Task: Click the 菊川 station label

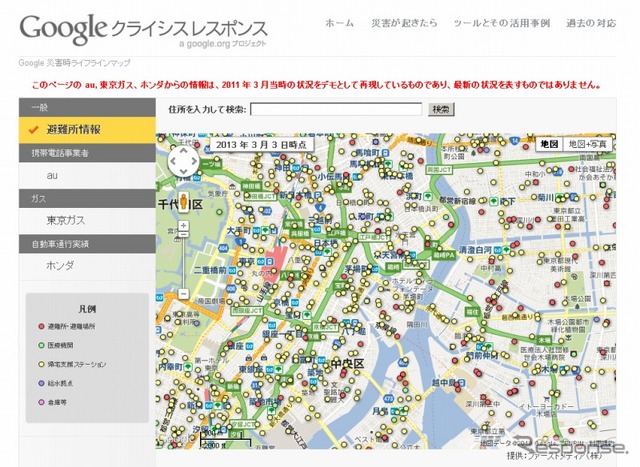Action: tap(544, 198)
